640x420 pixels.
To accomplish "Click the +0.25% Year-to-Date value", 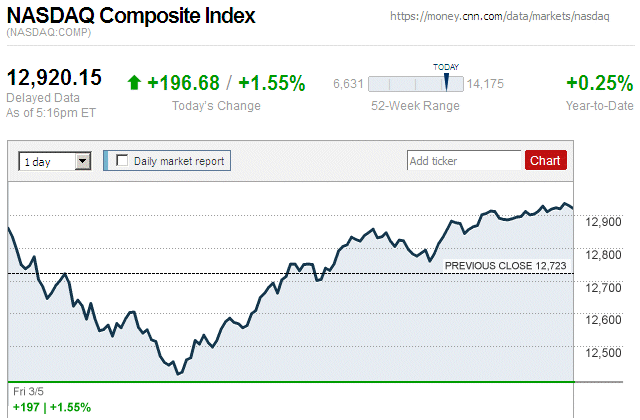I will pyautogui.click(x=599, y=83).
